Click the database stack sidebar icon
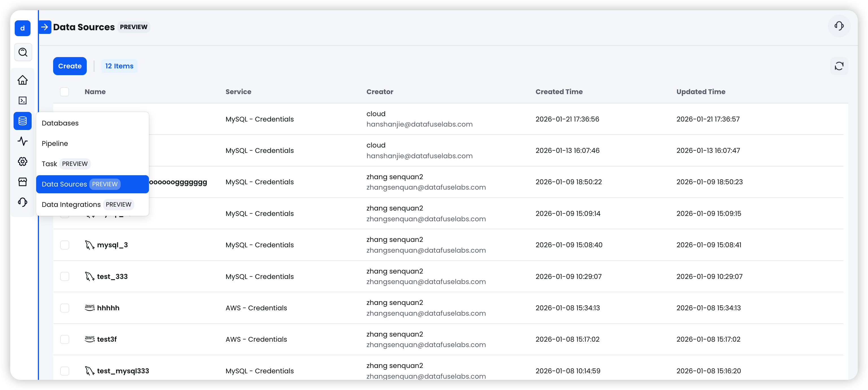This screenshot has width=868, height=390. click(x=23, y=121)
